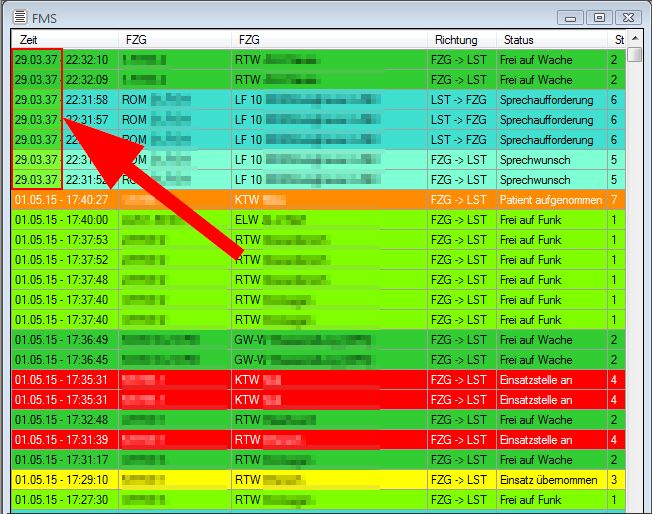The width and height of the screenshot is (652, 514).
Task: Sort by the Zeit column header
Action: (x=64, y=39)
